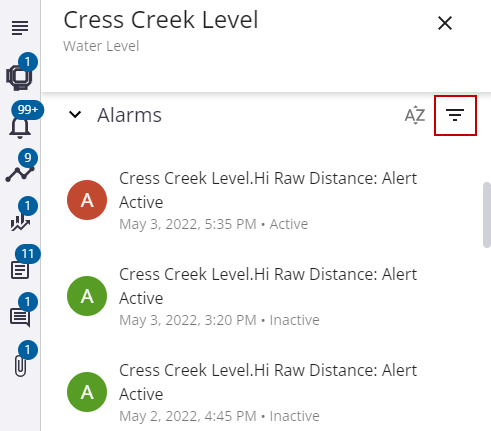Click the red A alarm avatar
Image resolution: width=491 pixels, height=431 pixels.
pyautogui.click(x=87, y=200)
